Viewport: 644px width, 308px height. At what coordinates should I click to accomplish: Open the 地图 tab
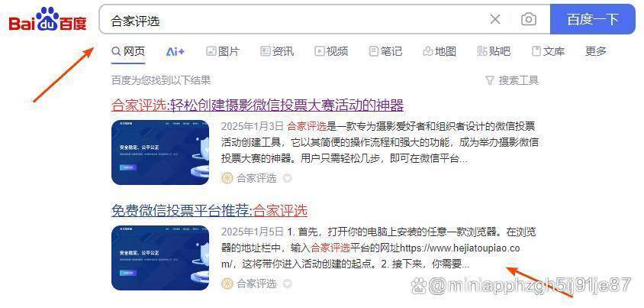(440, 51)
